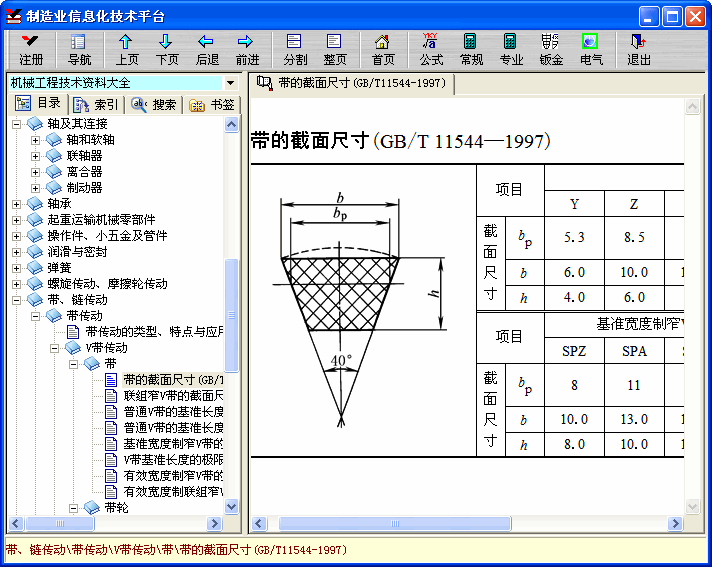Click tree panel scroll down arrow
712x567 pixels.
click(232, 507)
